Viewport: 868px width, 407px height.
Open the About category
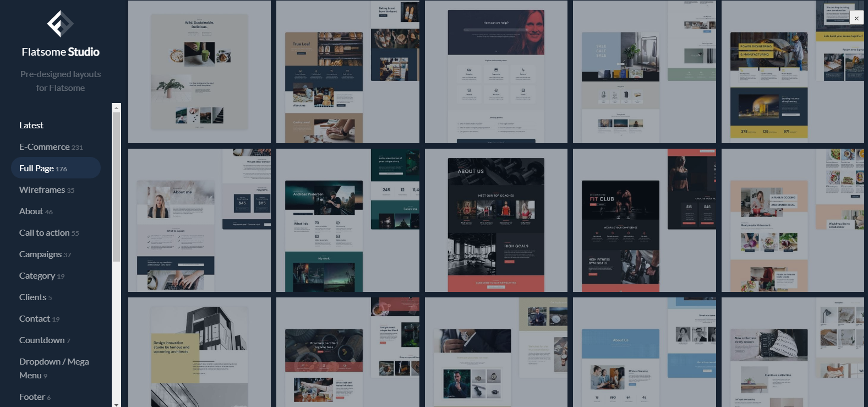(x=36, y=211)
